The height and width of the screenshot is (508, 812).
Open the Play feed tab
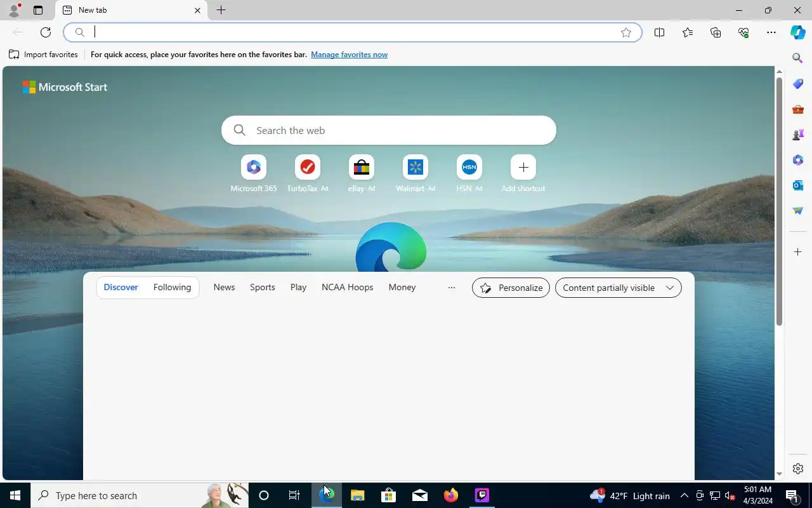coord(298,288)
